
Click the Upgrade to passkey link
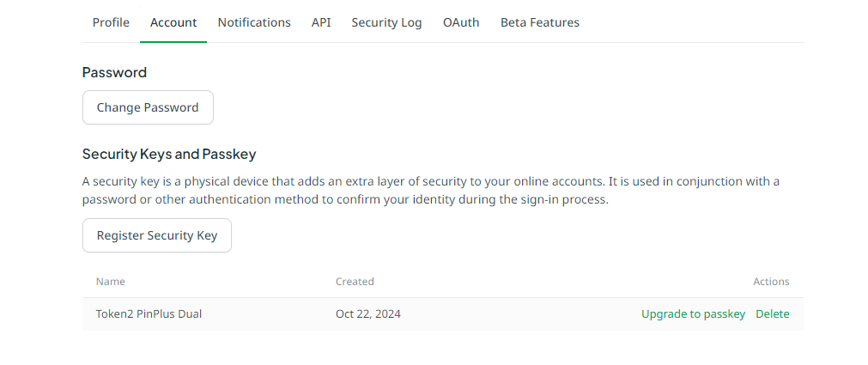pos(693,314)
